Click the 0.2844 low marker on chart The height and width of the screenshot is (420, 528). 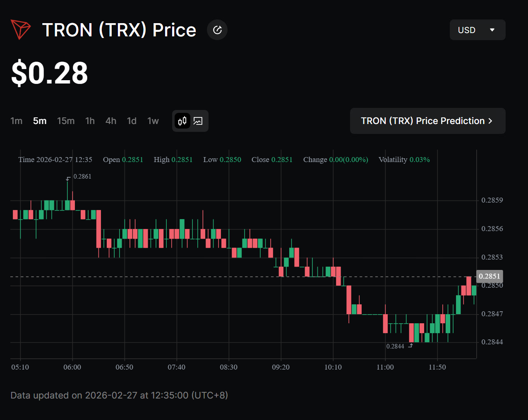[395, 346]
